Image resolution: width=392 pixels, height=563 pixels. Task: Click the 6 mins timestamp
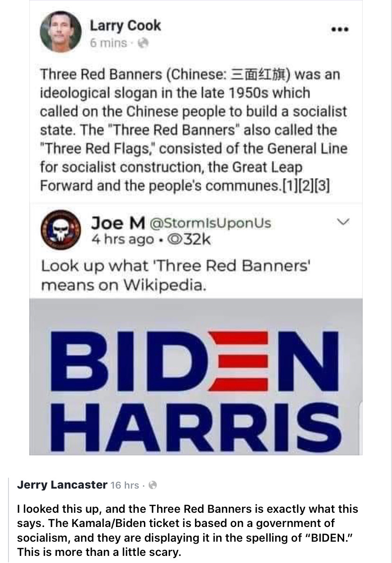[108, 43]
